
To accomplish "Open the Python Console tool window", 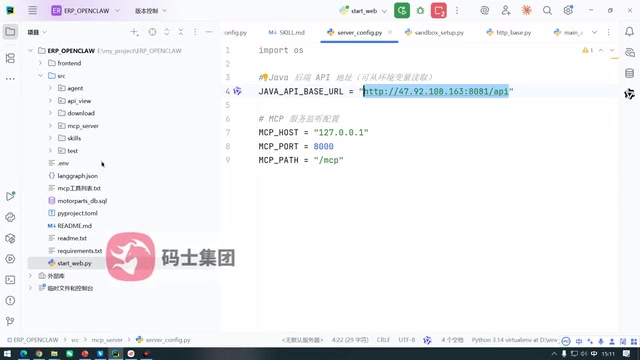I will (10, 217).
